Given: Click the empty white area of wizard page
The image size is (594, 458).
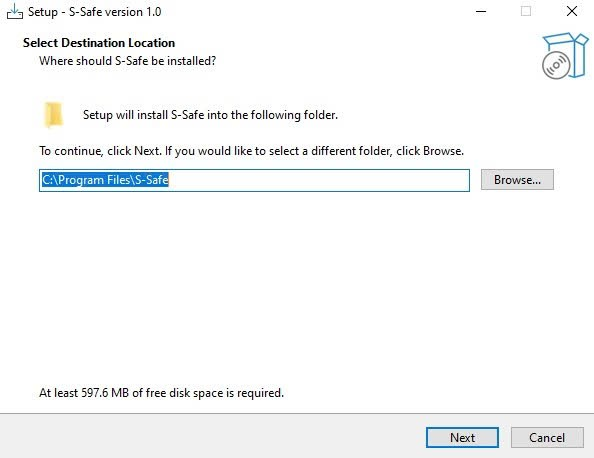Looking at the screenshot, I should click(x=295, y=288).
